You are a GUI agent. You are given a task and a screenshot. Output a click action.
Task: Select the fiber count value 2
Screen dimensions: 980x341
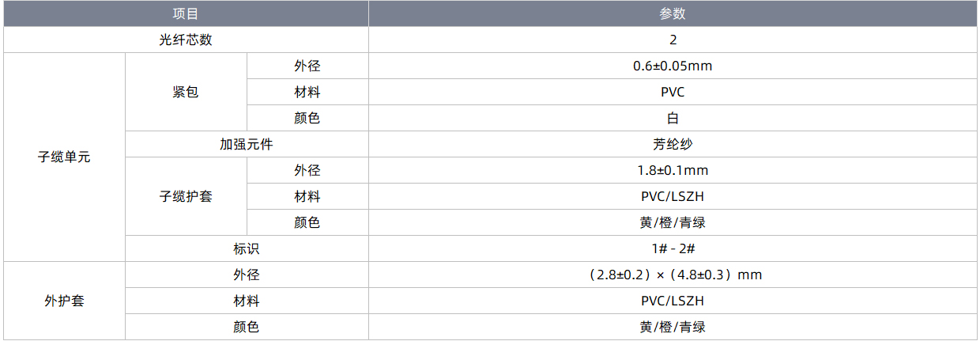coord(673,40)
